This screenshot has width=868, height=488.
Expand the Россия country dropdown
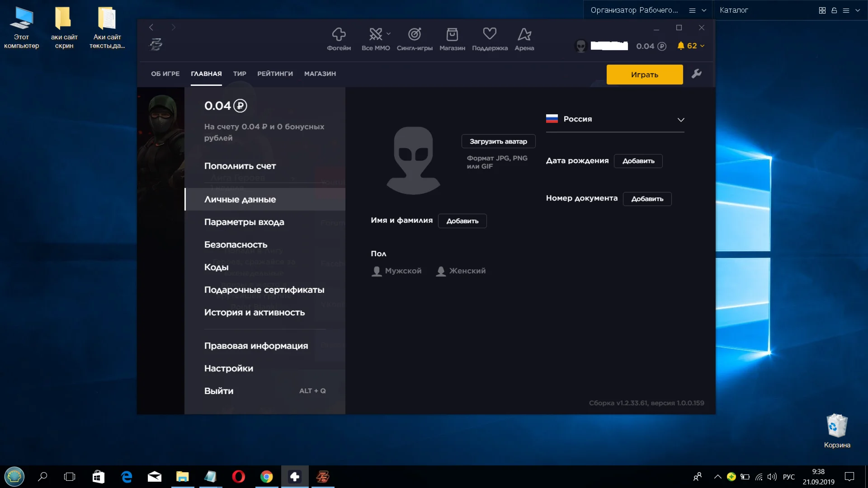pyautogui.click(x=680, y=120)
